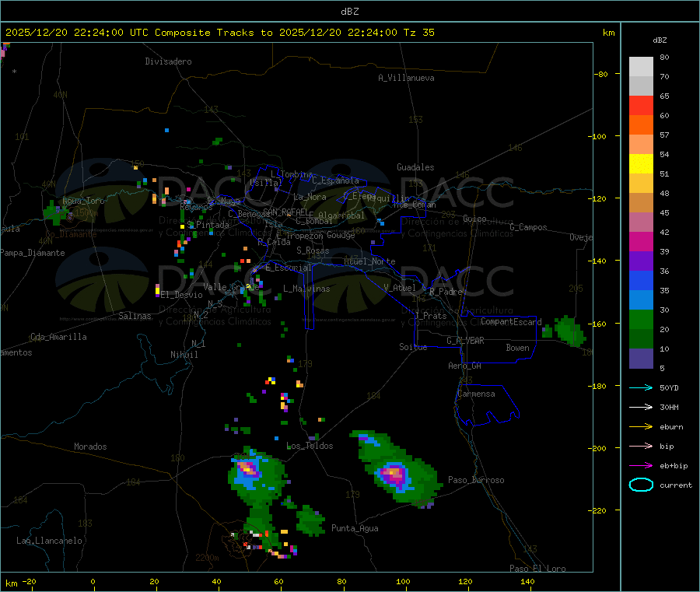Click the 'Paso_Barroso' map label

coord(476,480)
